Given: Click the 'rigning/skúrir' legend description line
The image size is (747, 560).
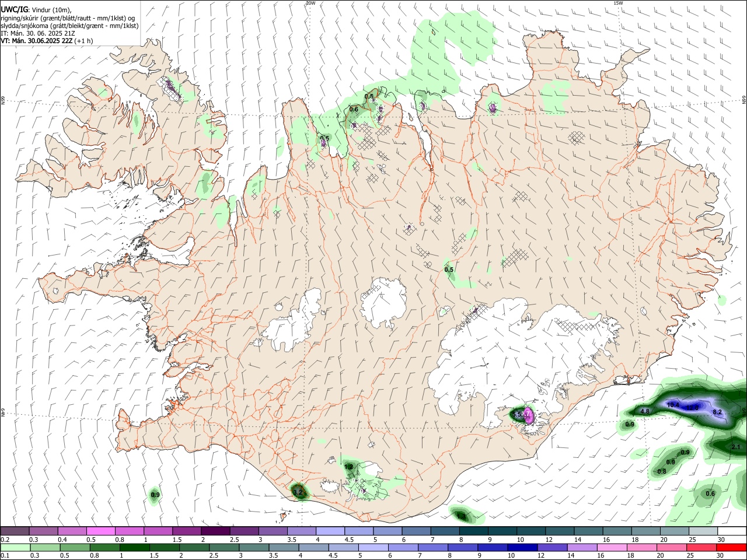Looking at the screenshot, I should click(68, 18).
